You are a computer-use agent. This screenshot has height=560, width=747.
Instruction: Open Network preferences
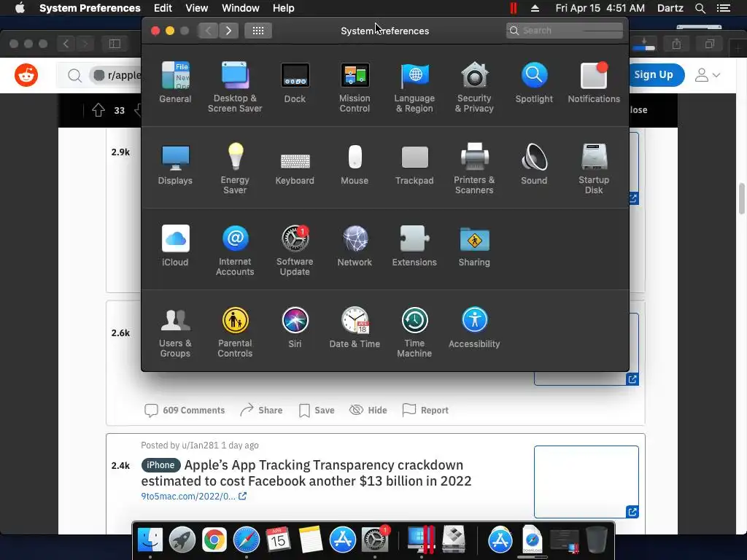355,246
